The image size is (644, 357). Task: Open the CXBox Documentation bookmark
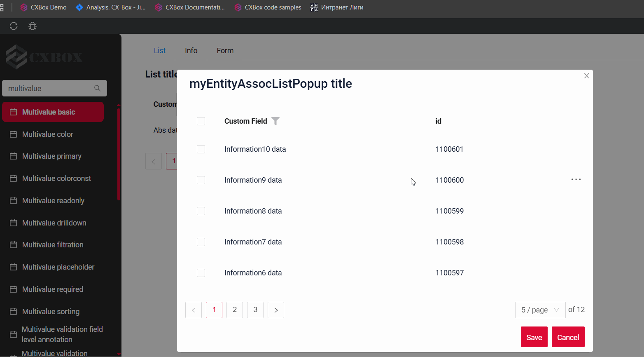click(190, 7)
